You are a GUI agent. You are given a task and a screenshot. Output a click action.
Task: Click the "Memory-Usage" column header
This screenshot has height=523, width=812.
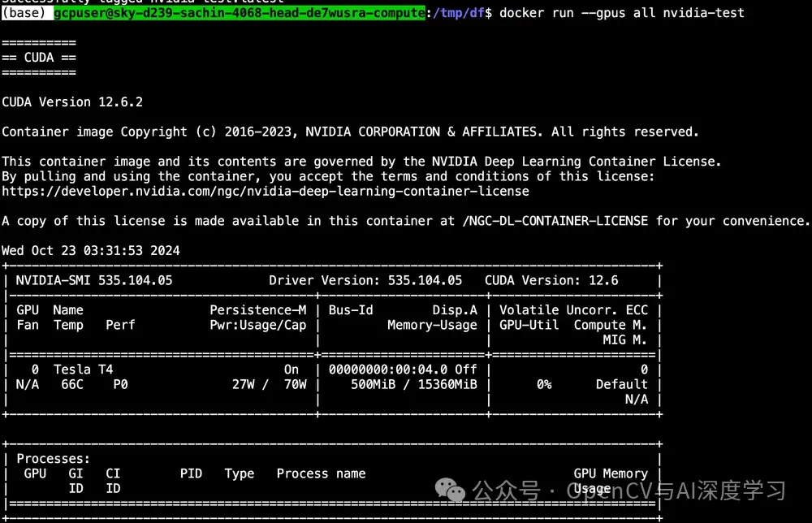tap(433, 325)
